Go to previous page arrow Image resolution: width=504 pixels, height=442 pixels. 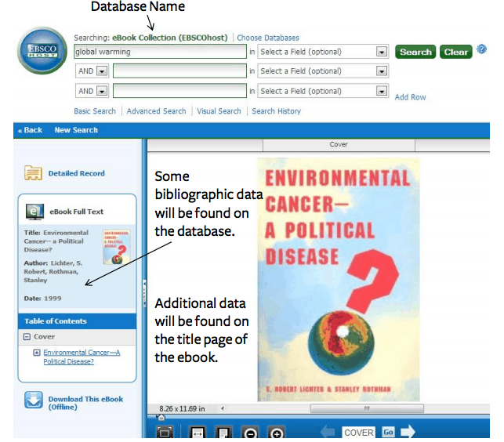tap(328, 432)
